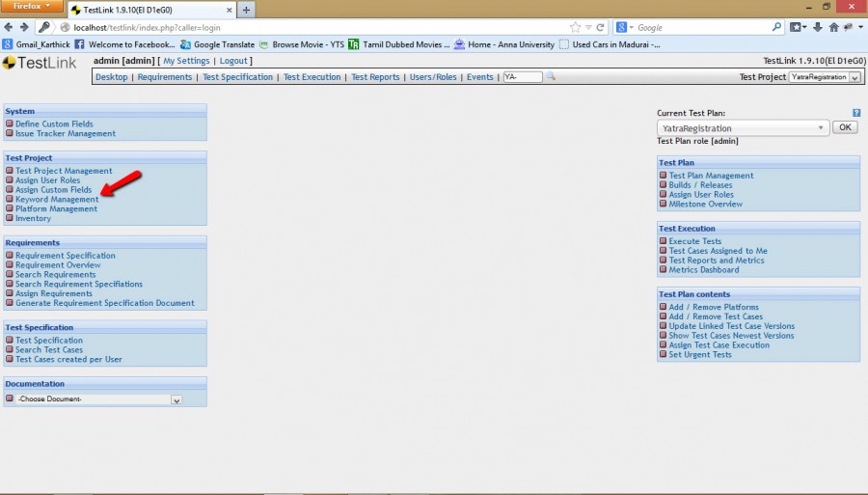
Task: Open Browse Movie - YTS bookmark
Action: point(302,44)
